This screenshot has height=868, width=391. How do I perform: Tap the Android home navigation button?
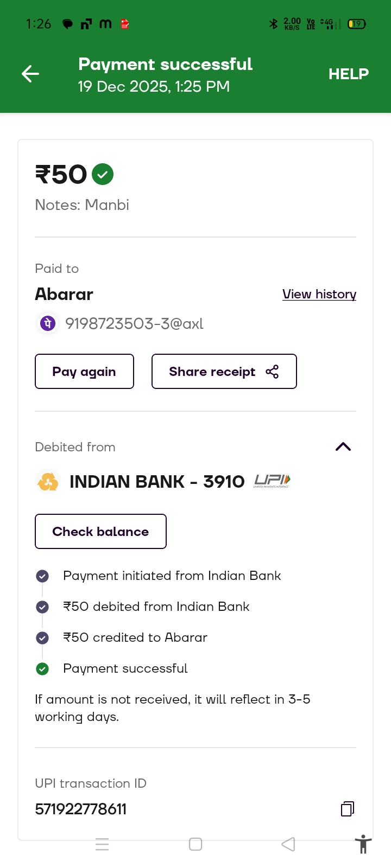click(x=195, y=844)
